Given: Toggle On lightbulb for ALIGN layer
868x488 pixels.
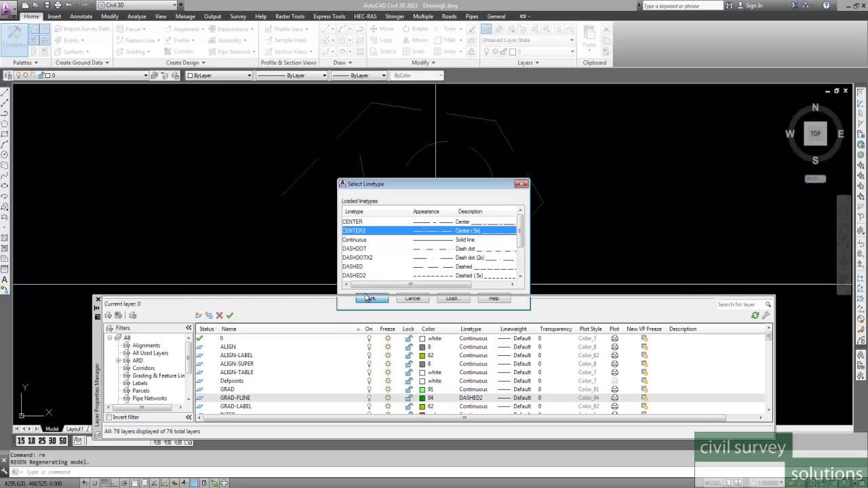Looking at the screenshot, I should 369,346.
